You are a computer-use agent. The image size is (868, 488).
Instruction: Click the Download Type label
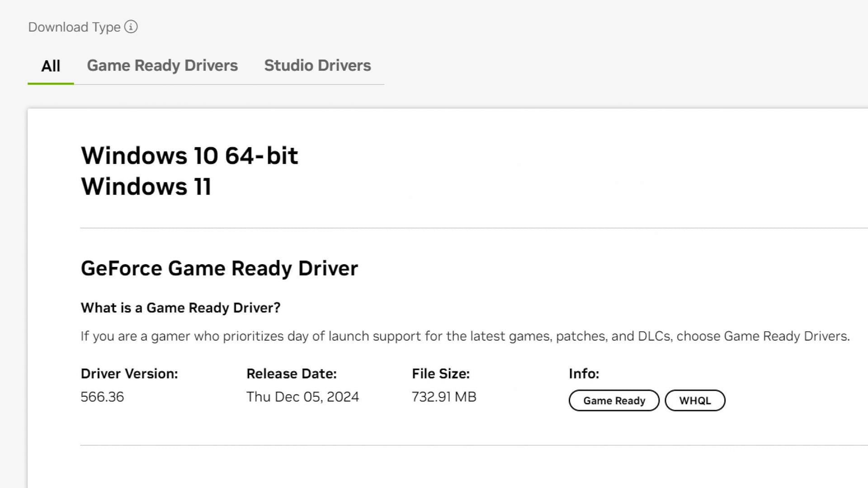coord(75,27)
